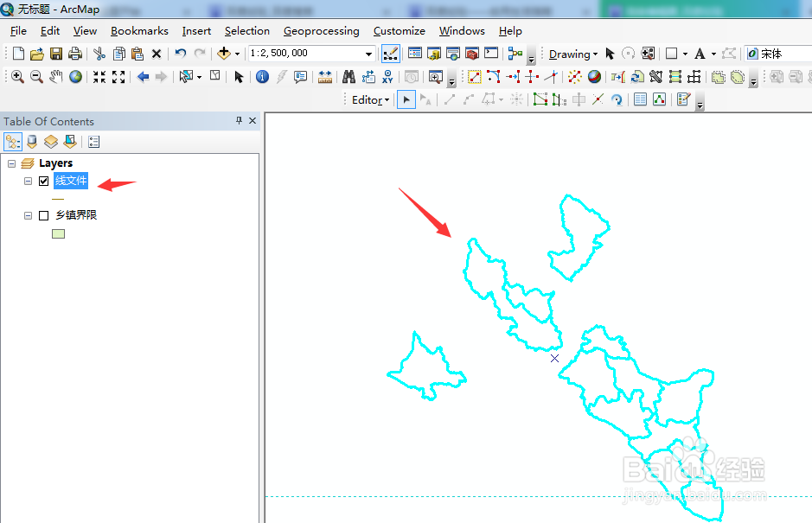Pin the Table Of Contents panel

coord(237,120)
